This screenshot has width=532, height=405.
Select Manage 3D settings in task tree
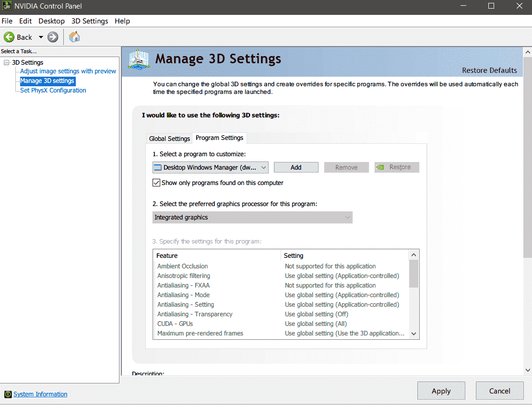47,81
